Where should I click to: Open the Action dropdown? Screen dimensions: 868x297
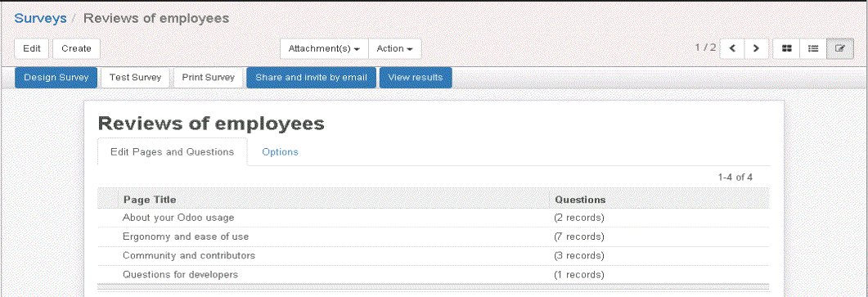(394, 49)
